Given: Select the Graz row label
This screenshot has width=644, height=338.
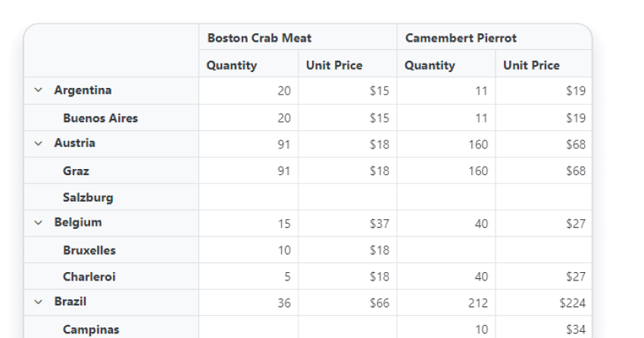Looking at the screenshot, I should pos(76,171).
